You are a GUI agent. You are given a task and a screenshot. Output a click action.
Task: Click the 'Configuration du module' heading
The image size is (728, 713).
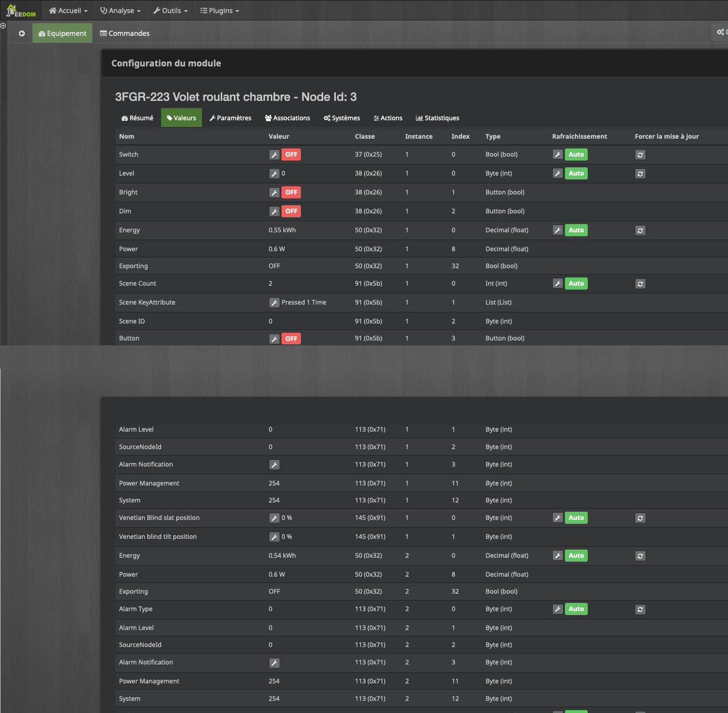(x=166, y=64)
